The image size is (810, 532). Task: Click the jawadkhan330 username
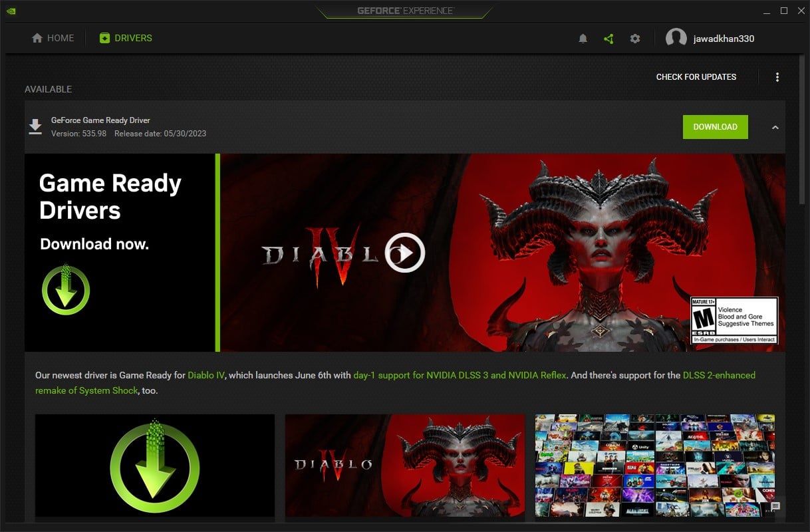(724, 39)
